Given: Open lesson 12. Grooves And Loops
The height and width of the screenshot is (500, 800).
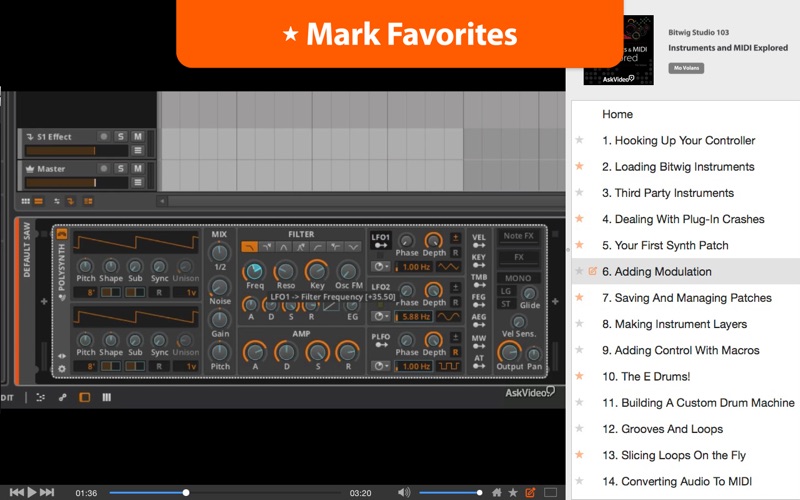Looking at the screenshot, I should (662, 429).
